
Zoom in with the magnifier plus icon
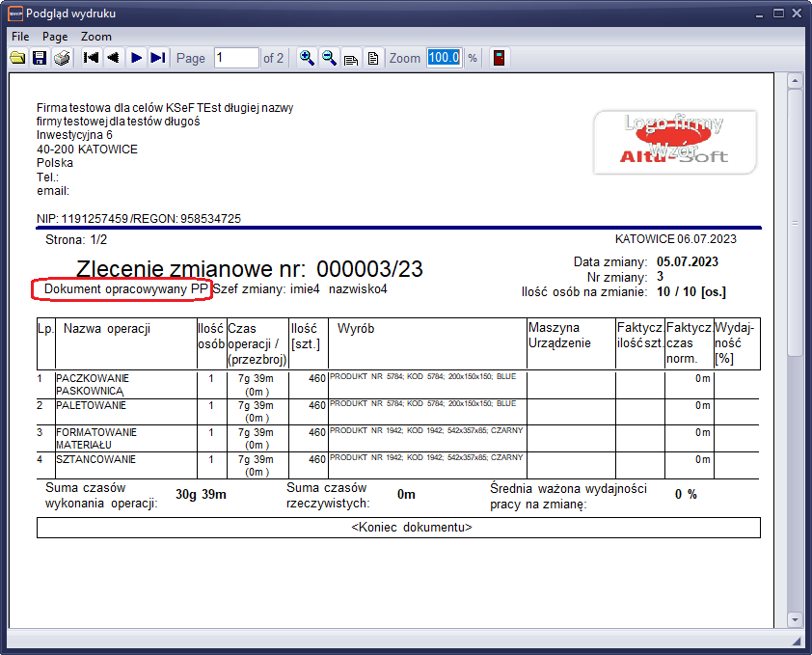coord(307,58)
